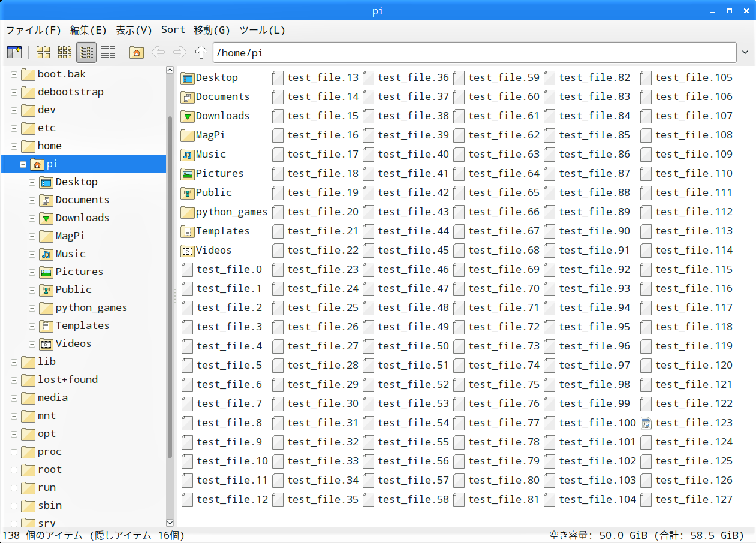Screen dimensions: 756x543
Task: Select Documents folder icon in file pane
Action: point(188,97)
